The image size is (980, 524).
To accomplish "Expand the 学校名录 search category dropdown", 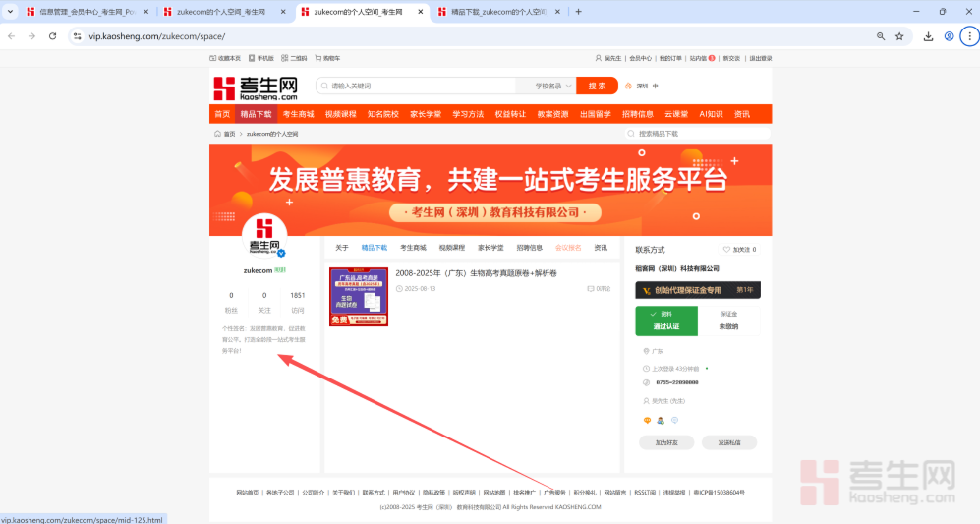I will click(x=553, y=86).
